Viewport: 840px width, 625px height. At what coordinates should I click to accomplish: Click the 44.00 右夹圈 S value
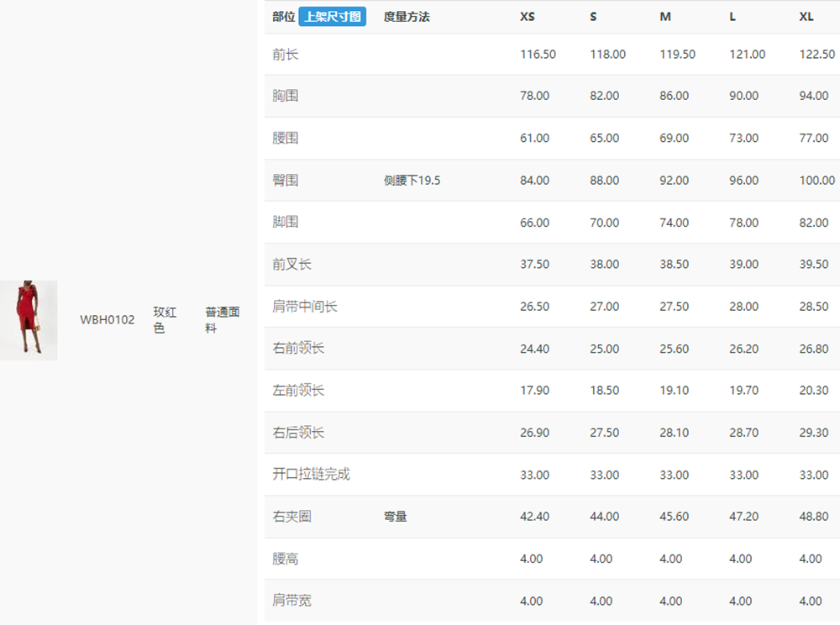pos(604,517)
